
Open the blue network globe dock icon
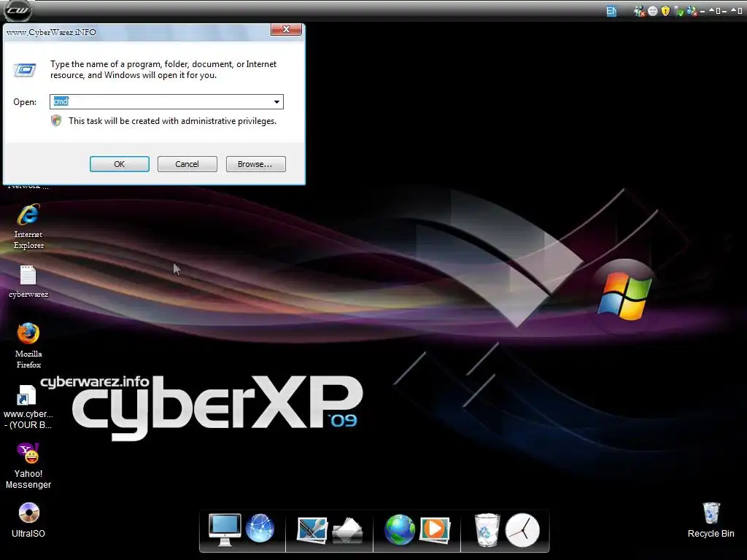[x=260, y=529]
